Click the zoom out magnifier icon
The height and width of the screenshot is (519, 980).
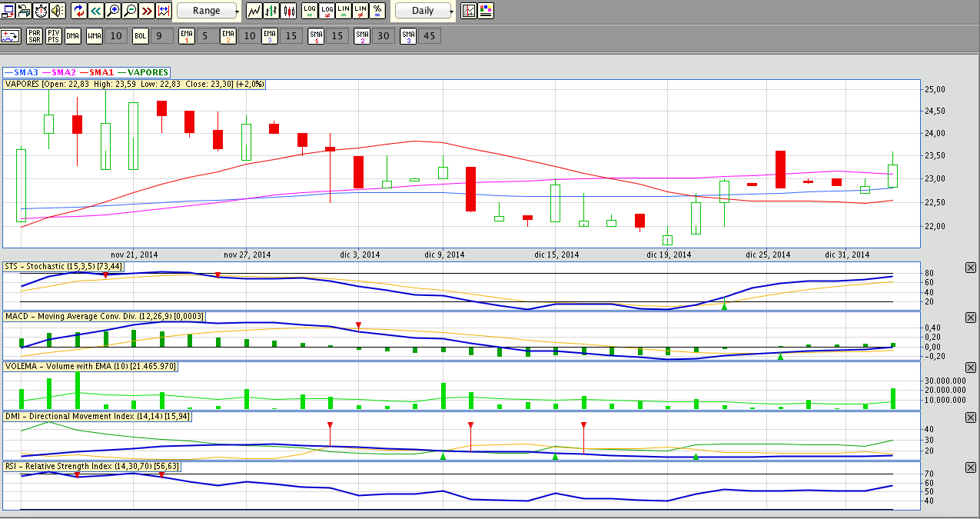pos(130,11)
